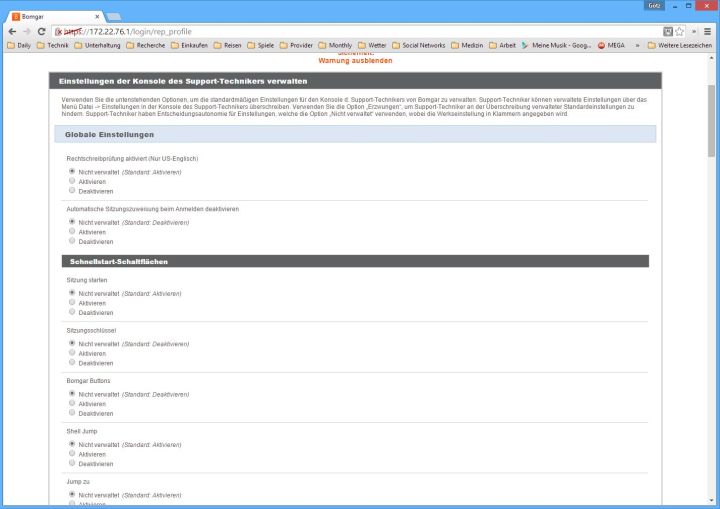Select Deaktivieren under Automatische Sitzungszuweisung
The image size is (720, 509).
pyautogui.click(x=72, y=241)
